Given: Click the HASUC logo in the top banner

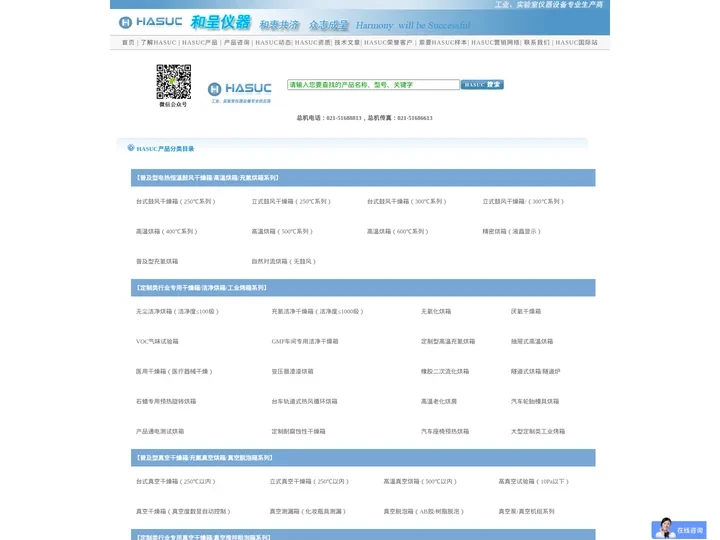Looking at the screenshot, I should (x=151, y=22).
